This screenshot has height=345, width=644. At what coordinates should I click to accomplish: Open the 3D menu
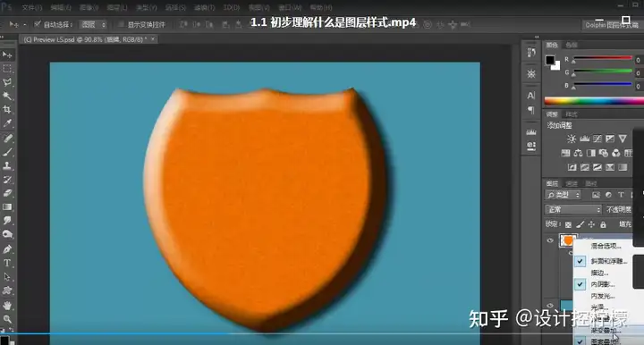point(232,7)
